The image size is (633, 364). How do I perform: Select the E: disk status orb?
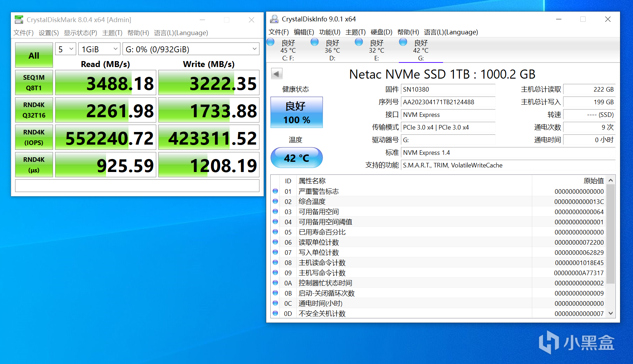pos(359,42)
